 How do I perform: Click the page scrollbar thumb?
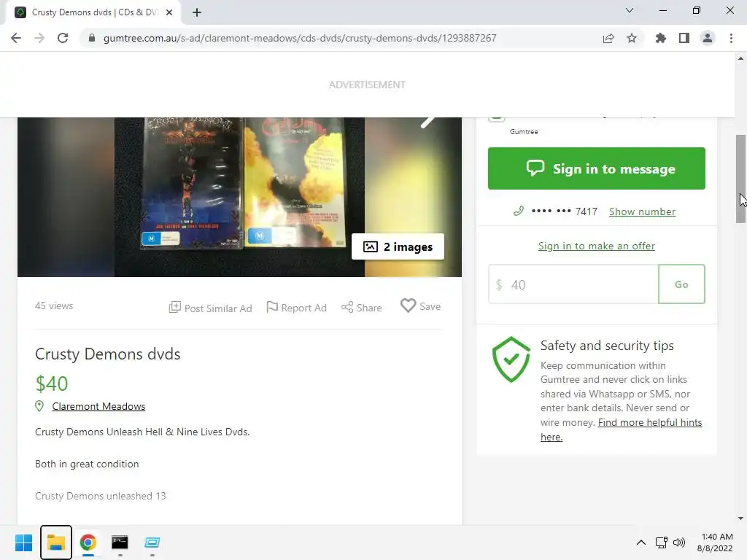740,179
